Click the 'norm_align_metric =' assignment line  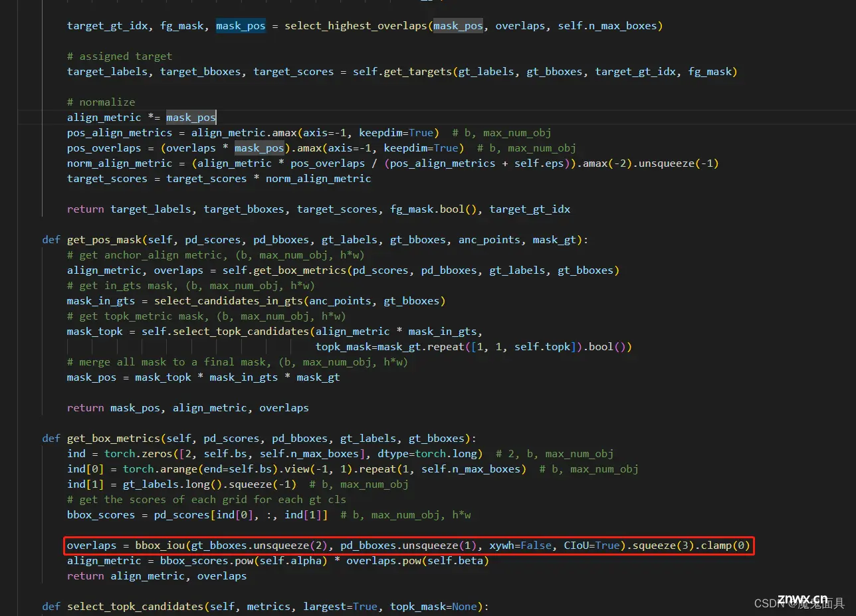click(393, 163)
